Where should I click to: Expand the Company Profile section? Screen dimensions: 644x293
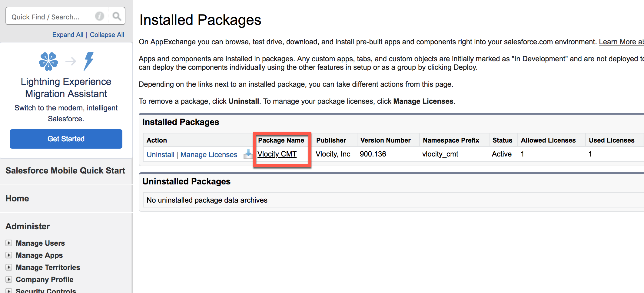[9, 279]
